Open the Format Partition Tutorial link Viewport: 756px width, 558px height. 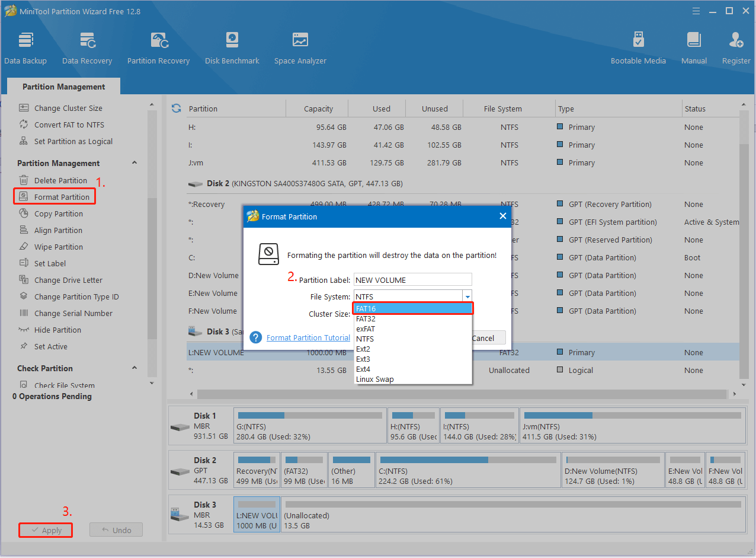tap(308, 337)
